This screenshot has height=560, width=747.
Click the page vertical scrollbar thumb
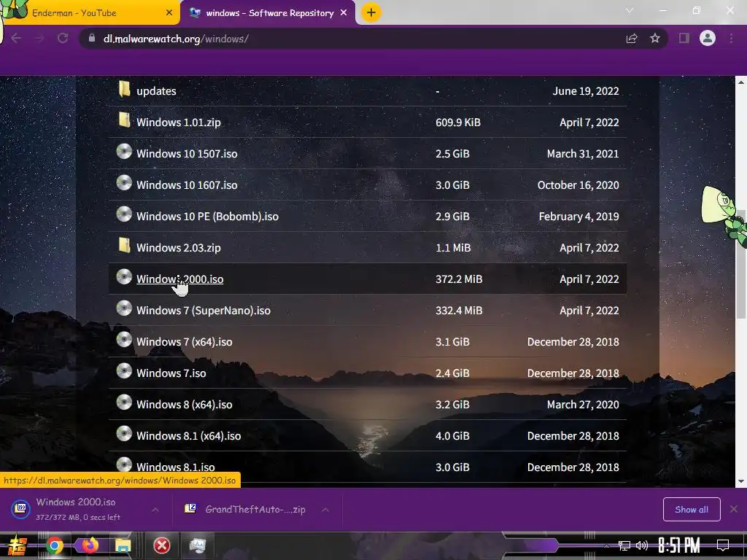click(741, 264)
